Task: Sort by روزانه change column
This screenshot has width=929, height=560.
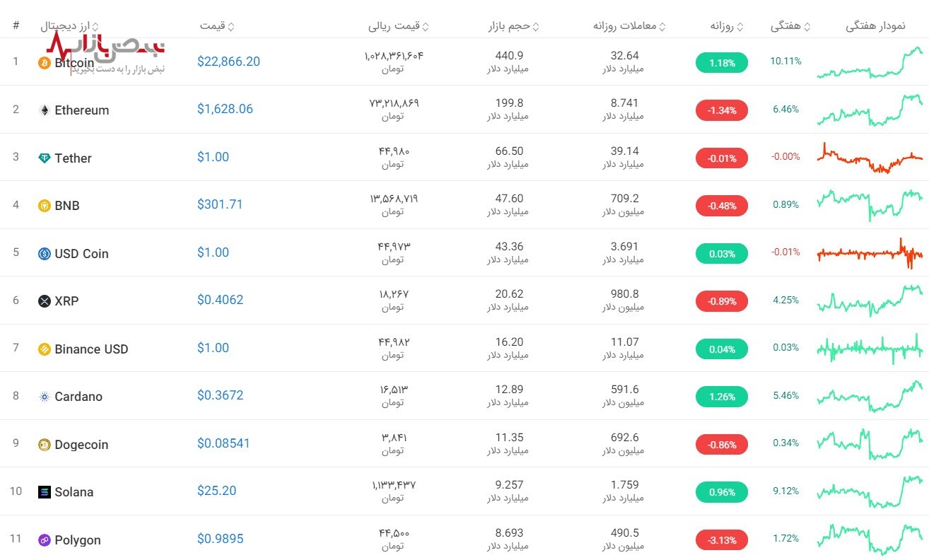Action: click(727, 27)
